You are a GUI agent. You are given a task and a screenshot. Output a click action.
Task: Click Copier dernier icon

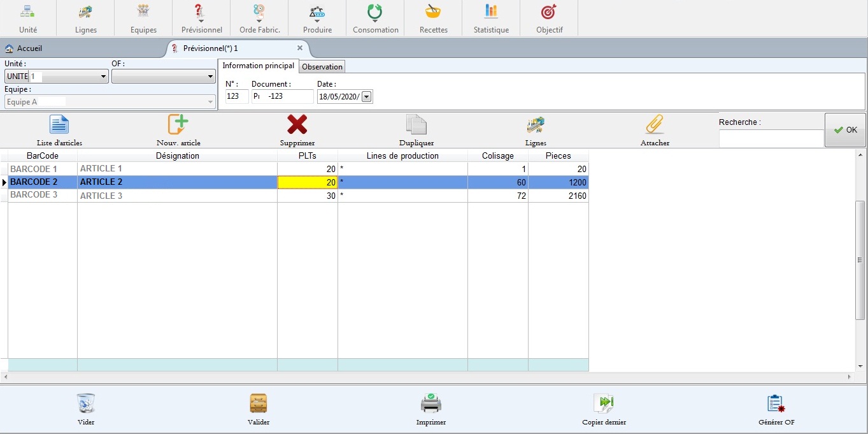(604, 404)
